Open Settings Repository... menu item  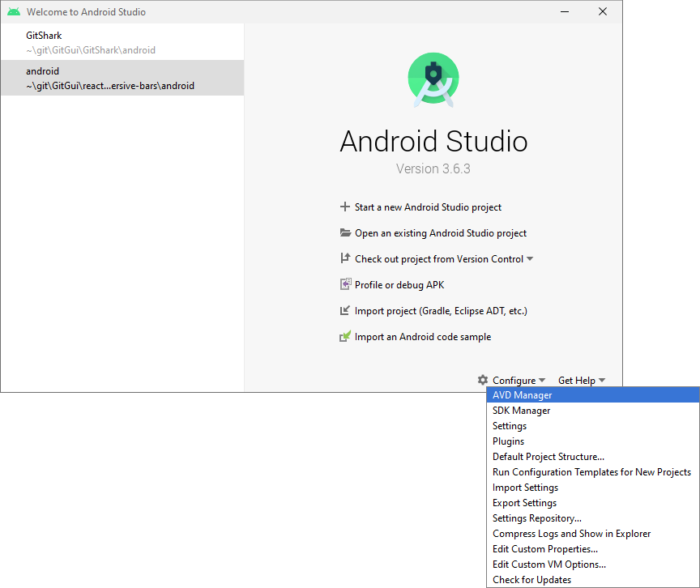click(x=593, y=518)
